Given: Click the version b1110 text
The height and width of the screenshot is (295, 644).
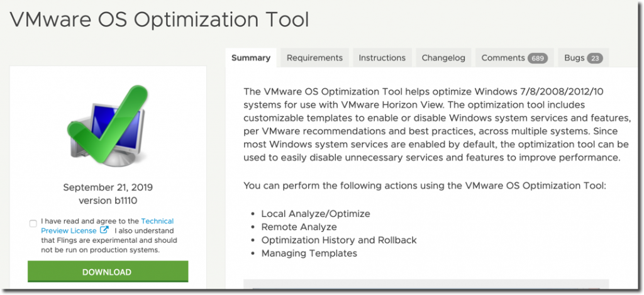Looking at the screenshot, I should [x=108, y=201].
